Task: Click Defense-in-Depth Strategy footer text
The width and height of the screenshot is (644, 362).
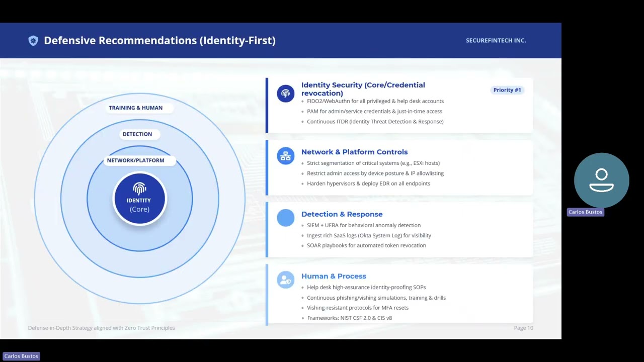Action: [101, 328]
